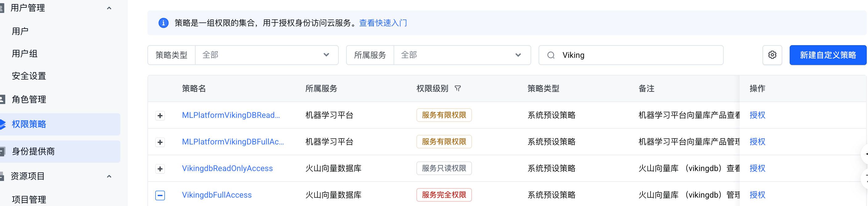Screen dimensions: 868x206
Task: Collapse the 用户管理 sidebar section
Action: 109,8
